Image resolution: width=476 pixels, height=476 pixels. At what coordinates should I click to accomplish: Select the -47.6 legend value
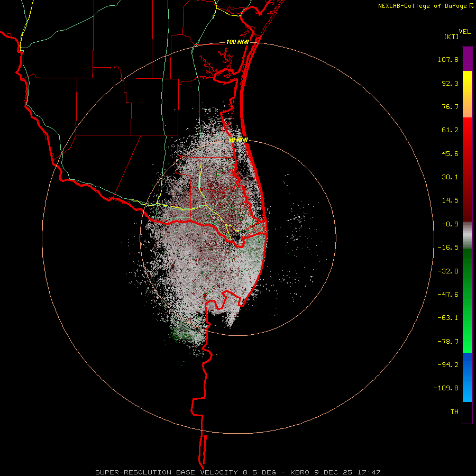(448, 295)
